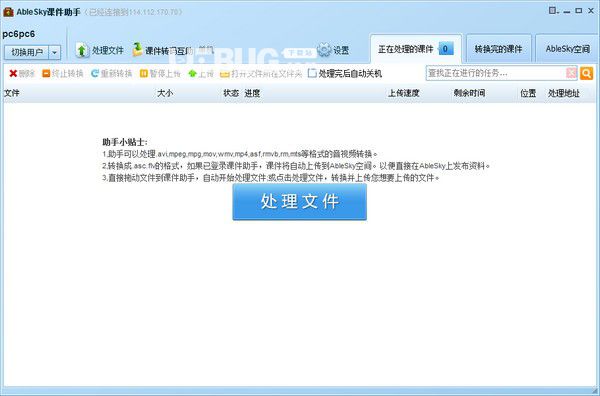This screenshot has height=396, width=600.
Task: Click 重新转换 reconvert button
Action: point(111,73)
